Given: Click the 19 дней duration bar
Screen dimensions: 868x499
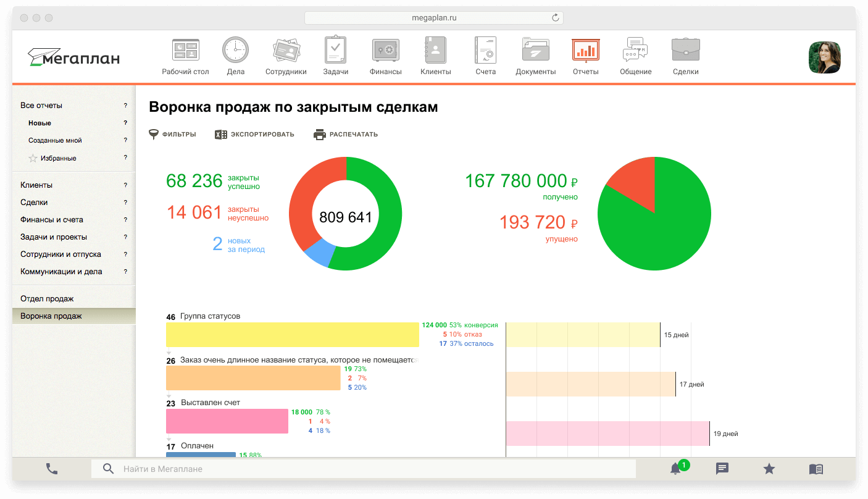Looking at the screenshot, I should point(607,434).
